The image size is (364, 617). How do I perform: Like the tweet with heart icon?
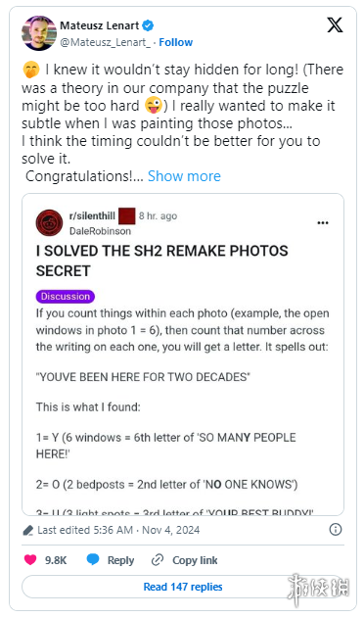click(30, 560)
